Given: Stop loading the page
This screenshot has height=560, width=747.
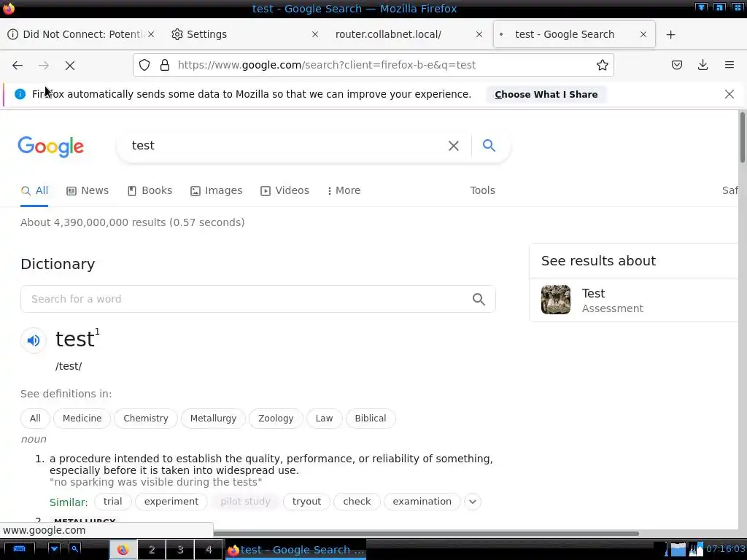Looking at the screenshot, I should tap(70, 65).
